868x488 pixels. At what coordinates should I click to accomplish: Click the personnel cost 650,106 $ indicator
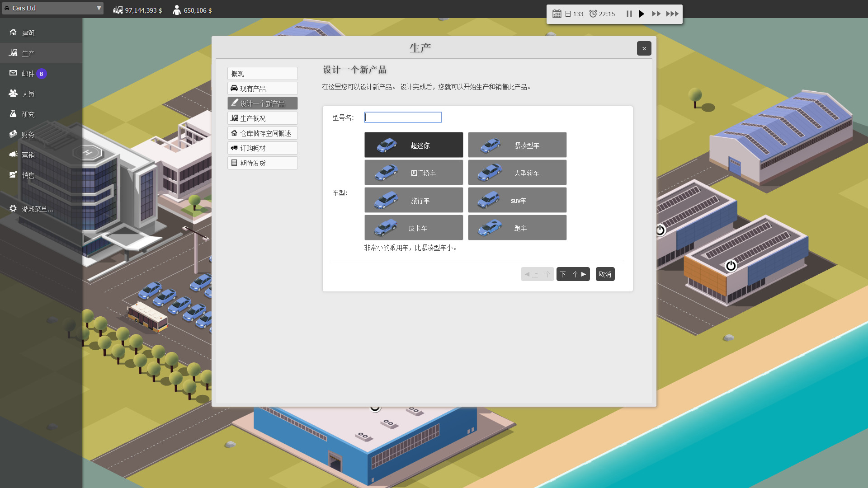tap(192, 10)
